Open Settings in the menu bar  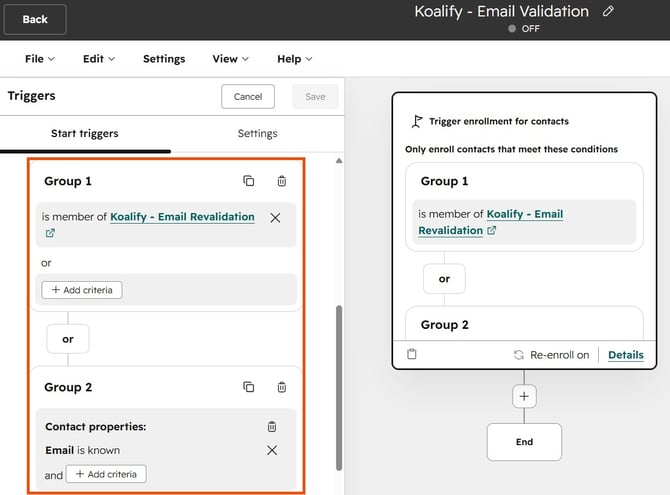[x=164, y=59]
